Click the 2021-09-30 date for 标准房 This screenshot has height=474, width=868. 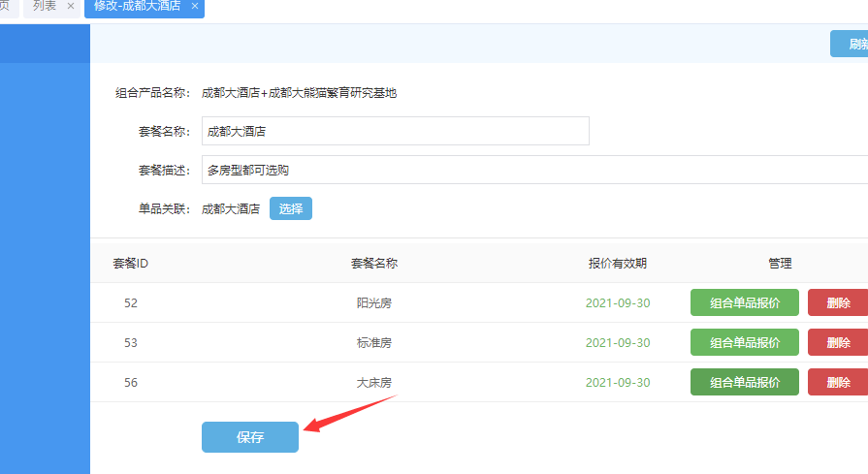618,343
